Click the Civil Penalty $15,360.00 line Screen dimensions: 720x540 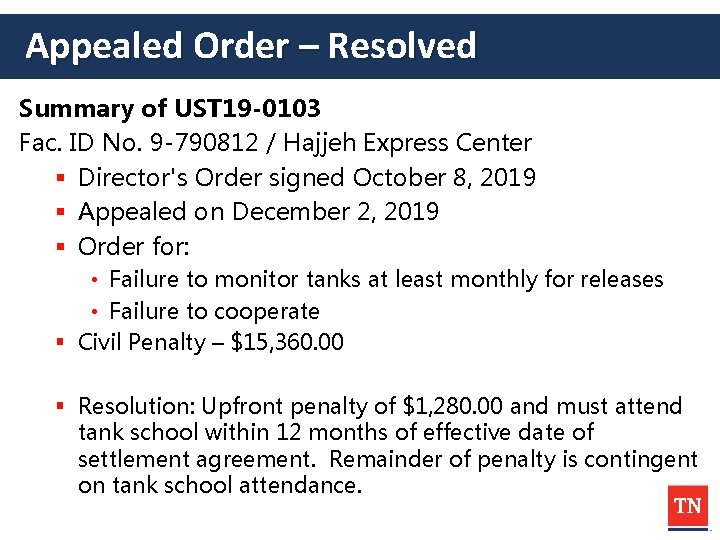(211, 343)
